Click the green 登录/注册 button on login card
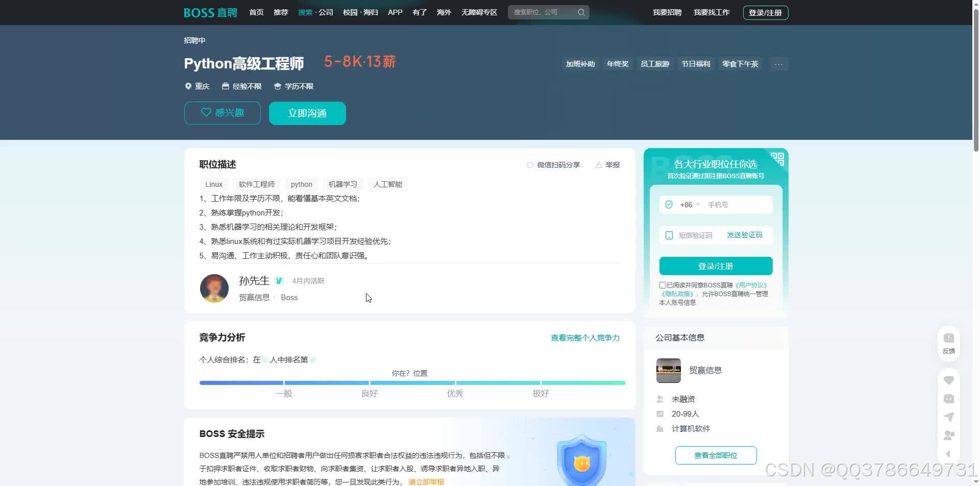Image resolution: width=980 pixels, height=486 pixels. [x=716, y=266]
